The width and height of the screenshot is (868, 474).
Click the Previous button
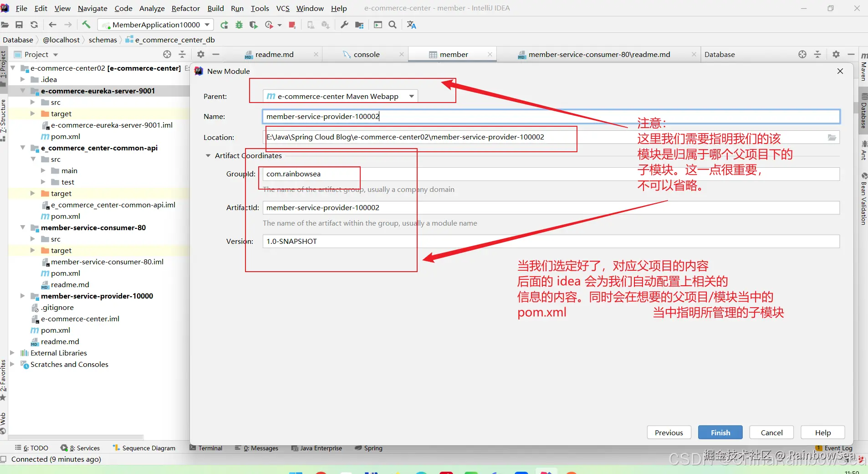click(x=669, y=433)
